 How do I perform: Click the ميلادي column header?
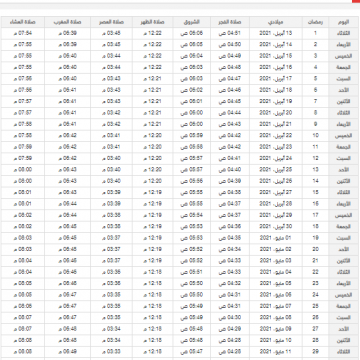pos(276,22)
